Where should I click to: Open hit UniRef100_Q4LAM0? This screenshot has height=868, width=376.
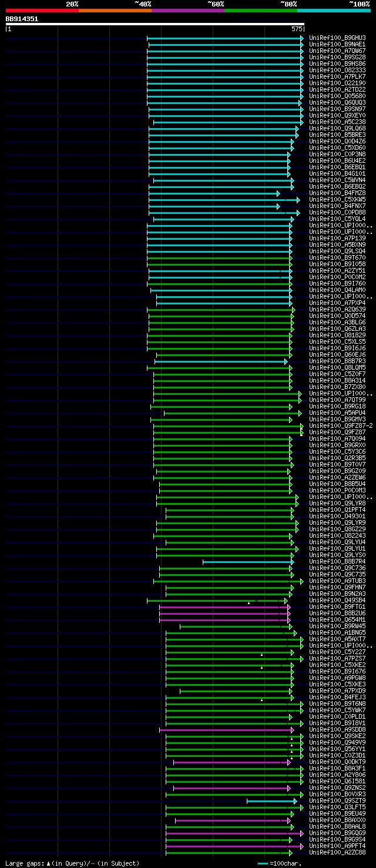pyautogui.click(x=337, y=290)
